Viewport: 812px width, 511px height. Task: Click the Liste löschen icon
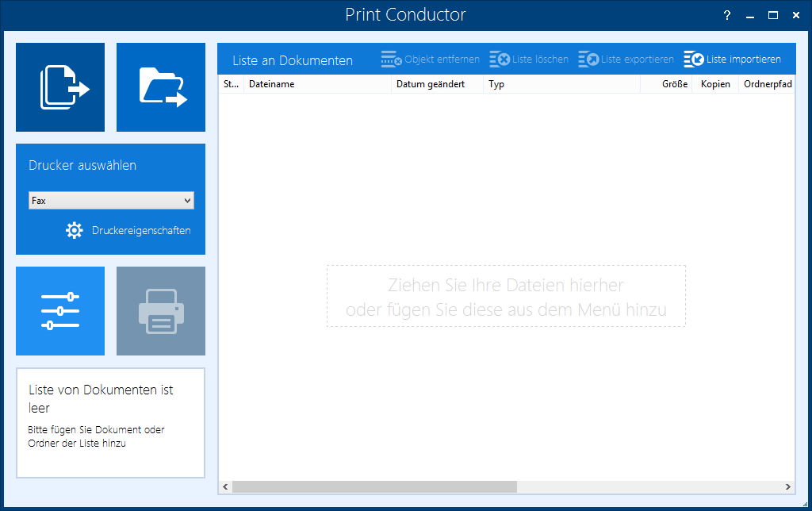[500, 58]
